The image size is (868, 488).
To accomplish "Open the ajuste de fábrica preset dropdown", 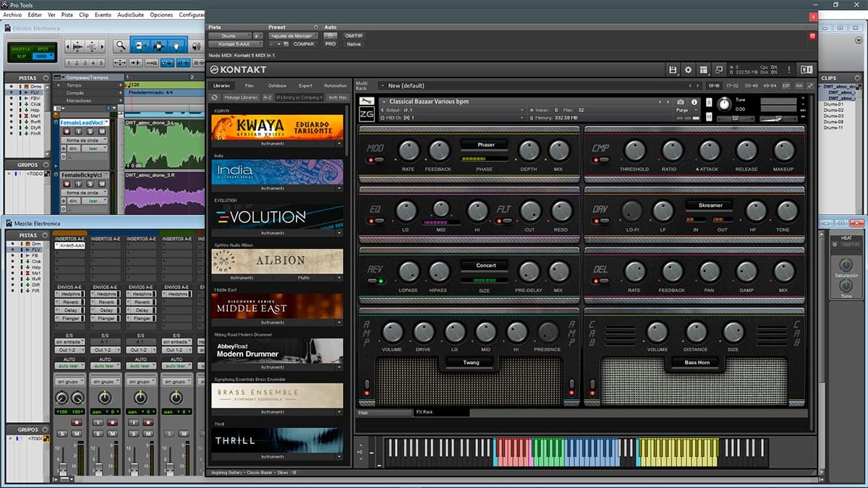I will 292,35.
